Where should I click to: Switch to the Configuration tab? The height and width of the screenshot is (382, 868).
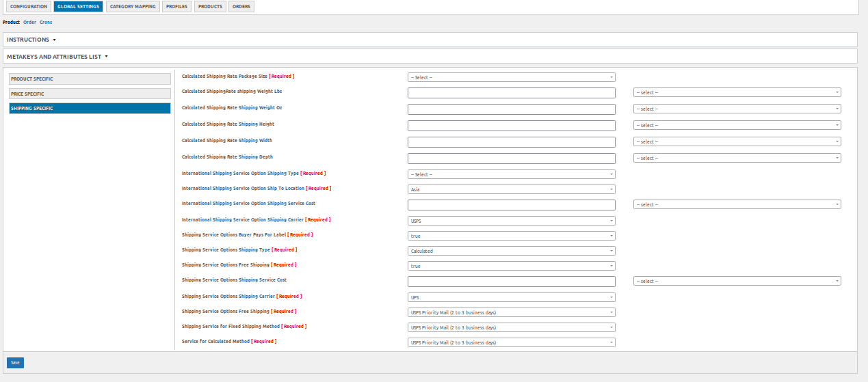(29, 7)
